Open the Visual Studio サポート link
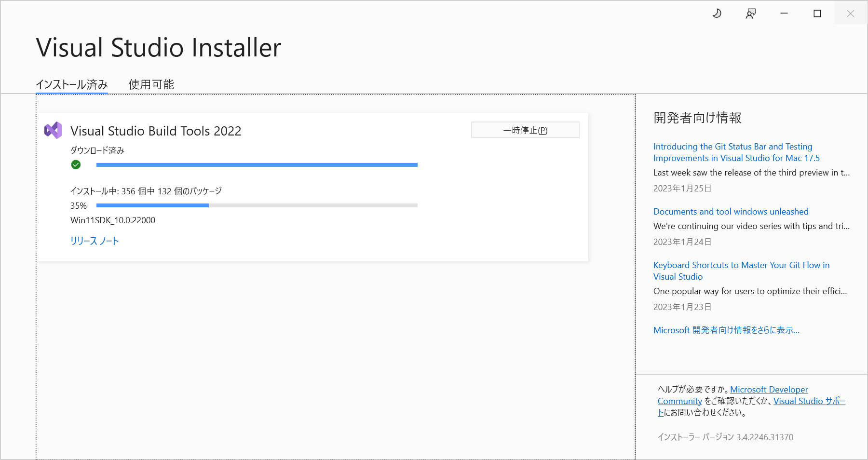The image size is (868, 460). tap(809, 401)
